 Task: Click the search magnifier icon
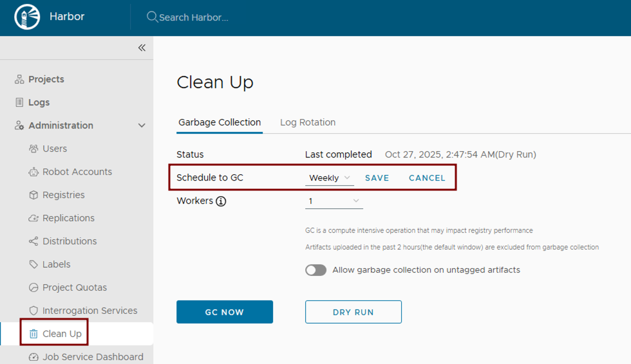(152, 17)
